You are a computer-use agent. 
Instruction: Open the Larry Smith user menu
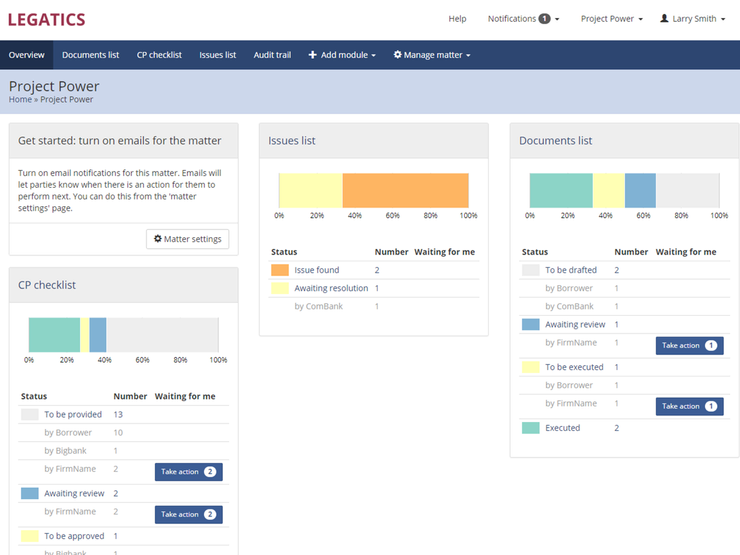(692, 18)
